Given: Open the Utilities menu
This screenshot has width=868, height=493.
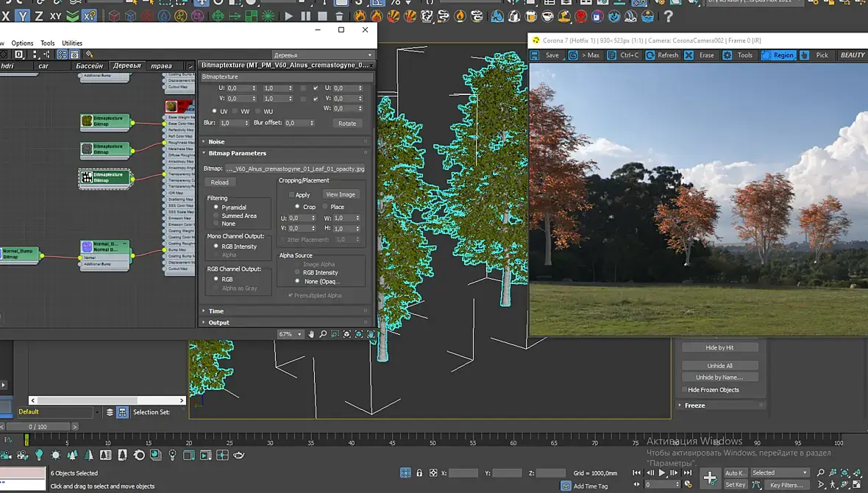Looking at the screenshot, I should pos(72,43).
